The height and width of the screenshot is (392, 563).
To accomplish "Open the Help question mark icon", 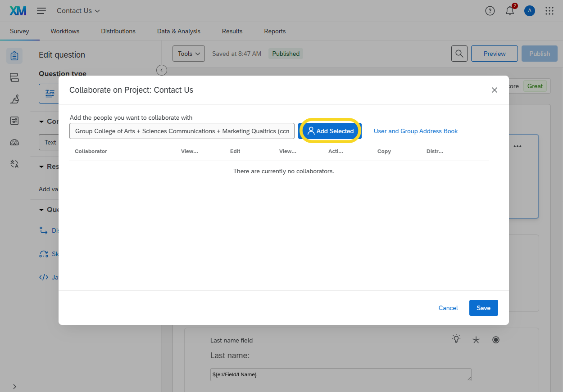I will [490, 11].
